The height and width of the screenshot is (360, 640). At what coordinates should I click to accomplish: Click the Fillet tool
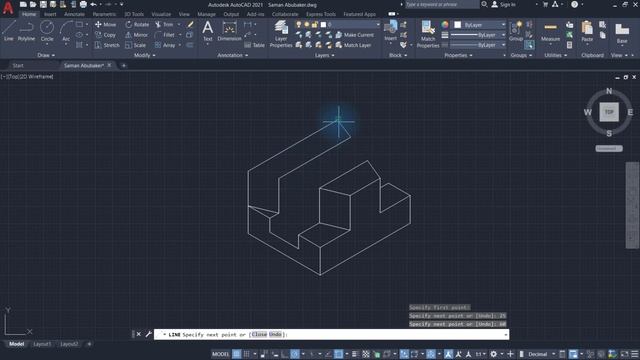(x=165, y=35)
